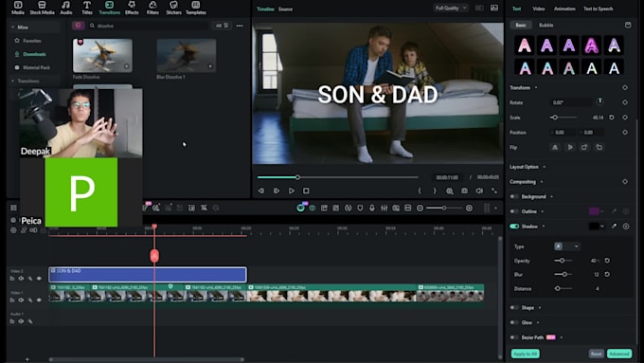Viewport: 644px width, 363px height.
Task: Save the text style as preset
Action: point(628,25)
